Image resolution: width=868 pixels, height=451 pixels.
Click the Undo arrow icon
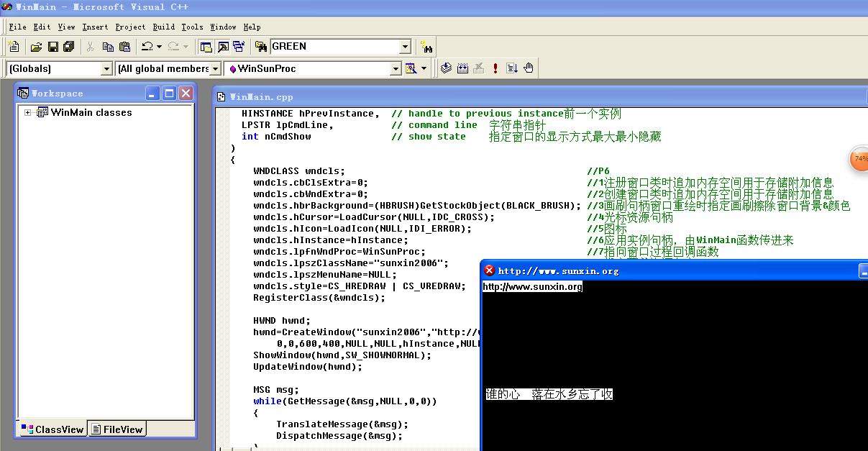(x=147, y=47)
